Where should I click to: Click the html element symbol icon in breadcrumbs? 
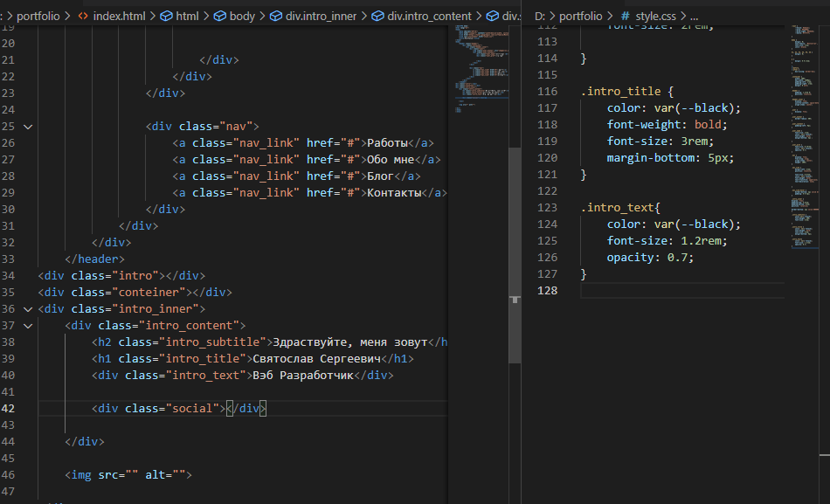(x=166, y=16)
